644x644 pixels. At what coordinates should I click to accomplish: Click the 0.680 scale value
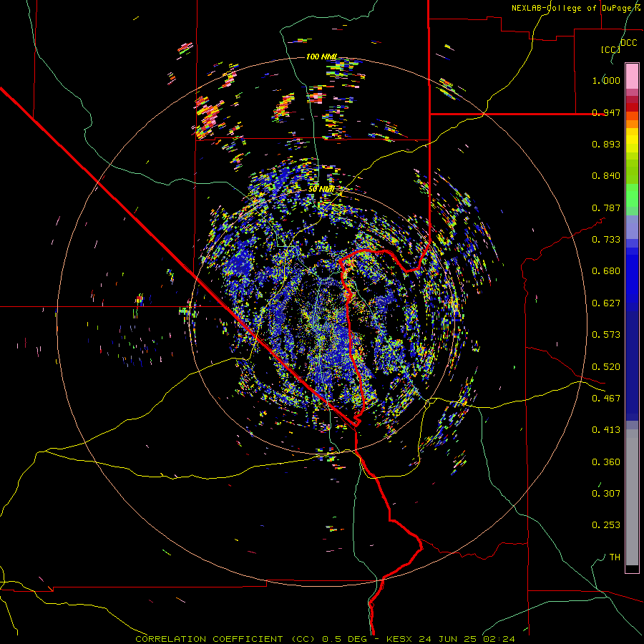pos(606,271)
